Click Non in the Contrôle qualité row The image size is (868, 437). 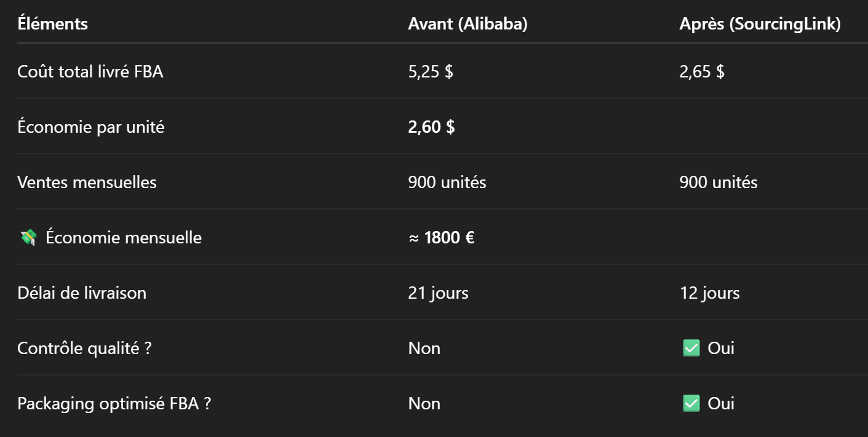click(424, 348)
